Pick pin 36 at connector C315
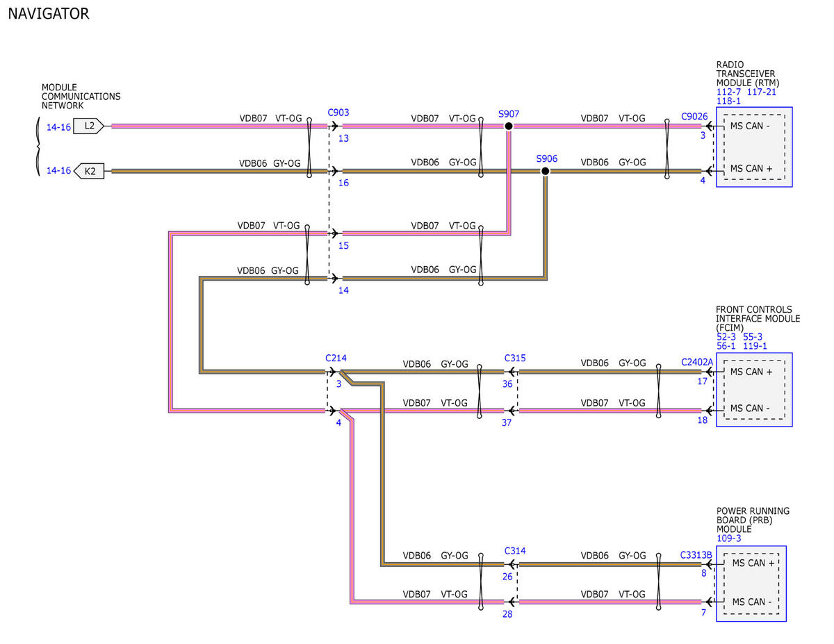 tap(507, 383)
